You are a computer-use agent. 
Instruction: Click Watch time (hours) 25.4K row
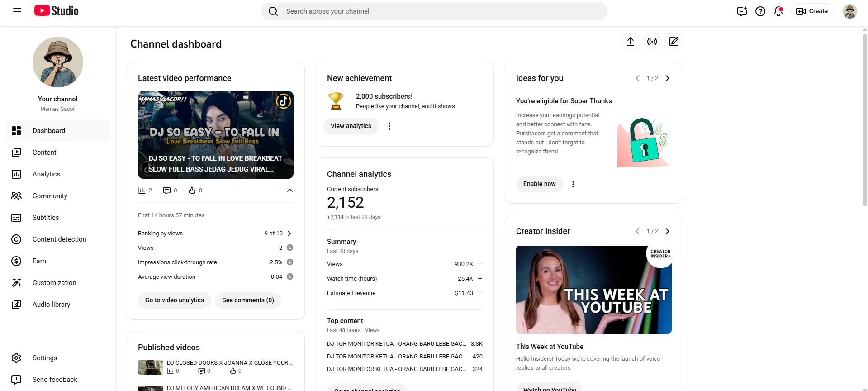point(405,279)
